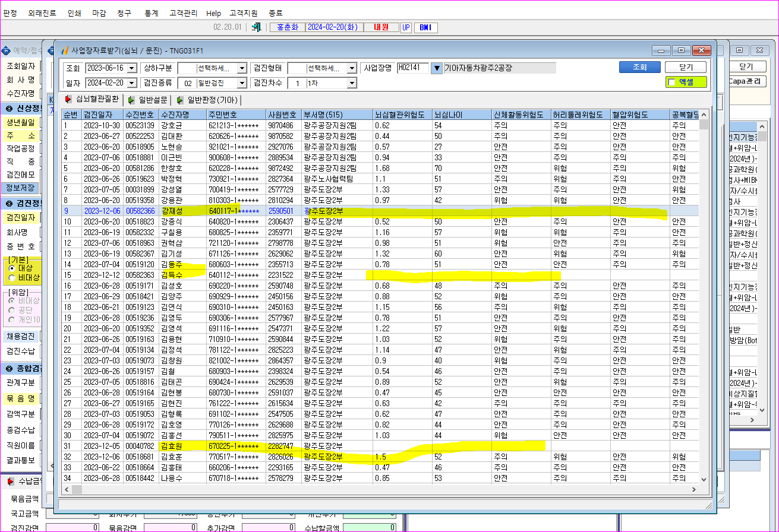Click the blue 조회 search button
The height and width of the screenshot is (532, 779).
click(639, 67)
